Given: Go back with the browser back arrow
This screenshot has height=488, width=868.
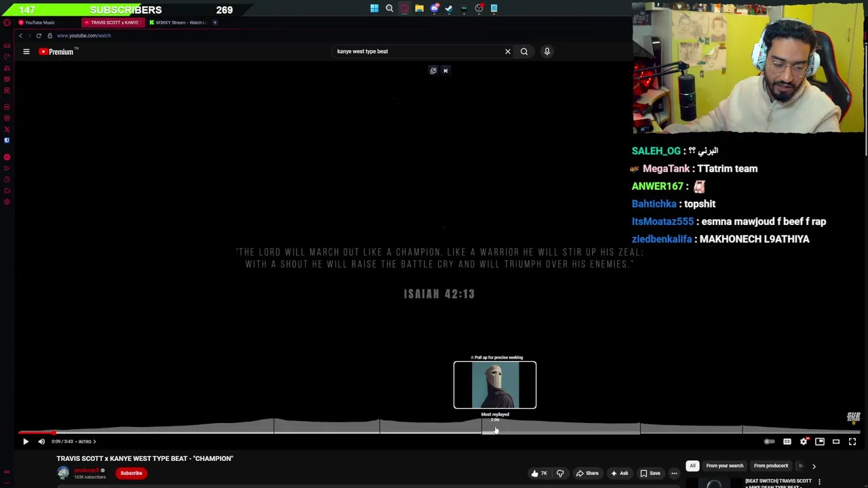Looking at the screenshot, I should (20, 35).
